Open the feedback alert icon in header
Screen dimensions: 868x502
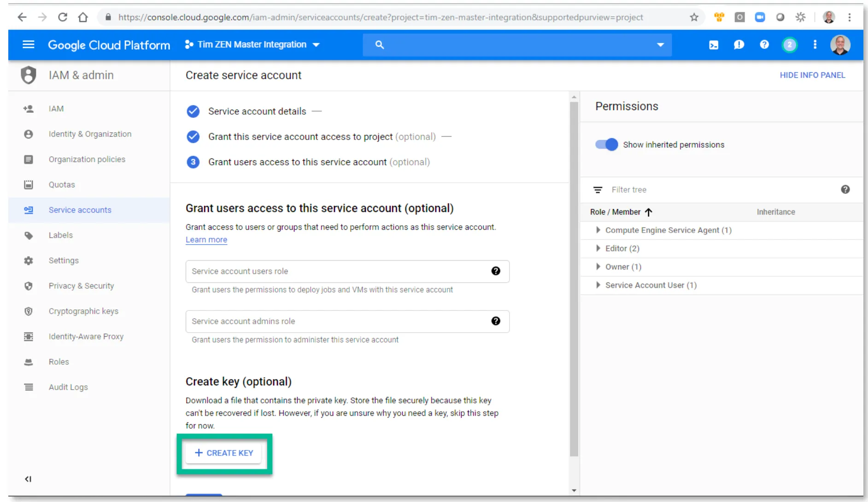[739, 45]
